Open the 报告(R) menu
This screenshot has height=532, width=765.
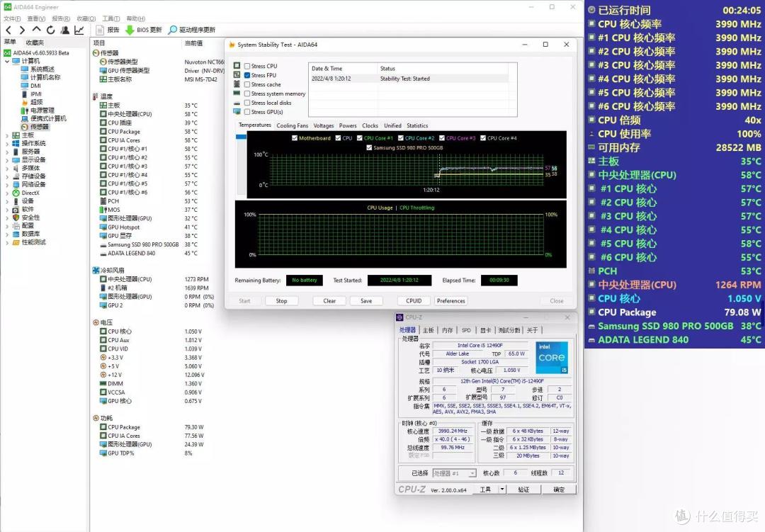click(x=61, y=18)
